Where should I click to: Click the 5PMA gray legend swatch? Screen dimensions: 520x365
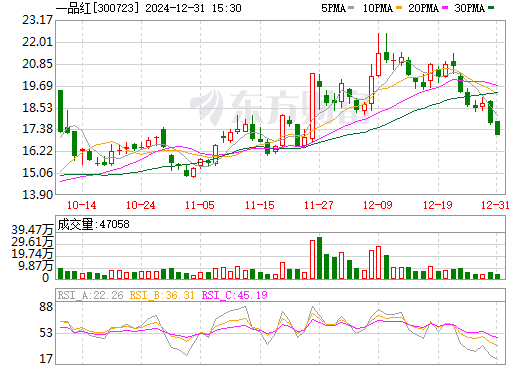351,8
